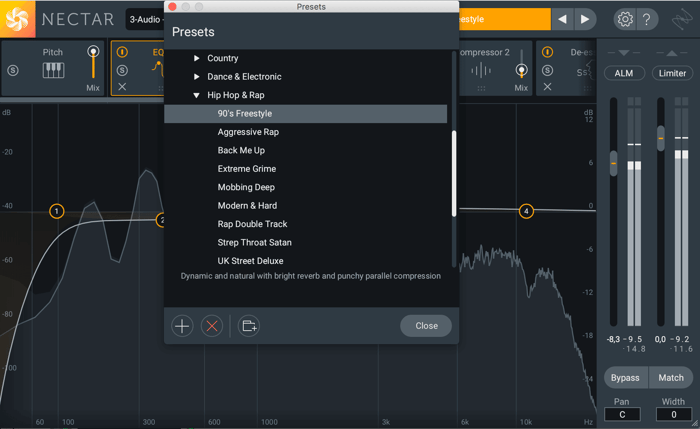Screen dimensions: 700x429
Task: Remove the EQ module with X icon
Action: tap(122, 87)
